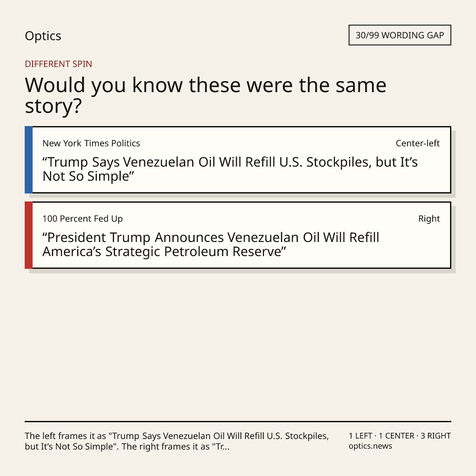Open the Strategic Petroleum Reserve headline

pos(211,244)
